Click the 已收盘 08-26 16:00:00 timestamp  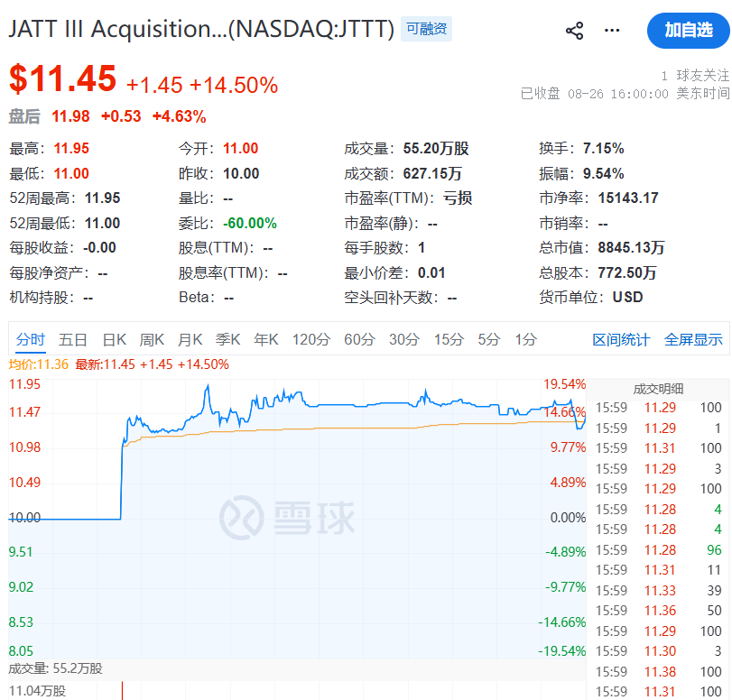[625, 94]
